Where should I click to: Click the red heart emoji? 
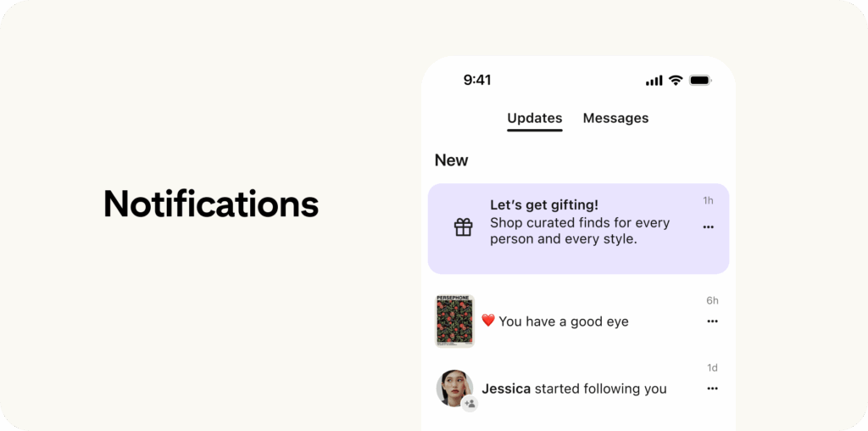(488, 321)
